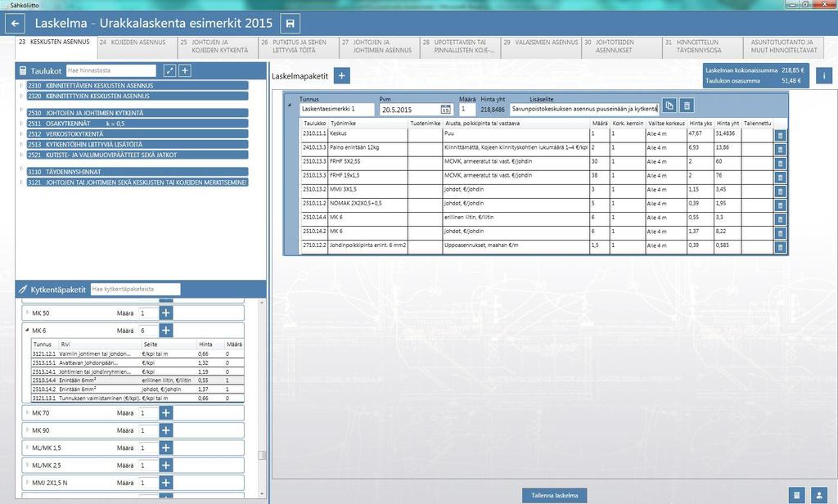
Task: Click the package Määrä field showing 1
Action: pyautogui.click(x=467, y=109)
